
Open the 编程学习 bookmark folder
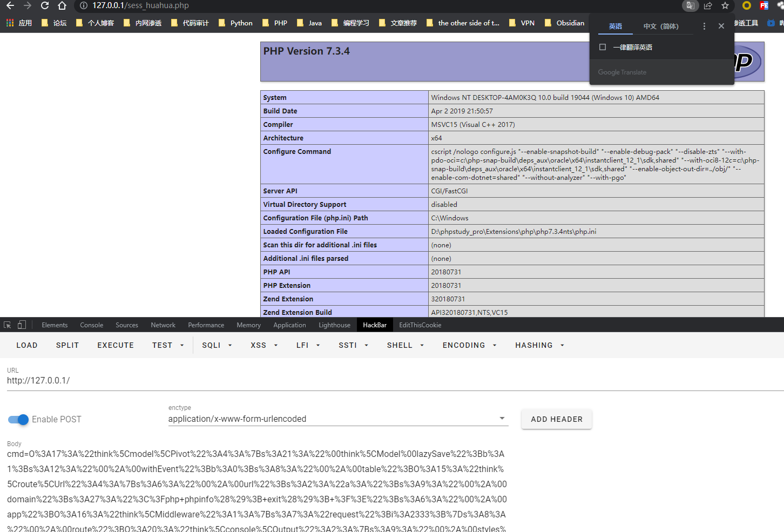350,23
